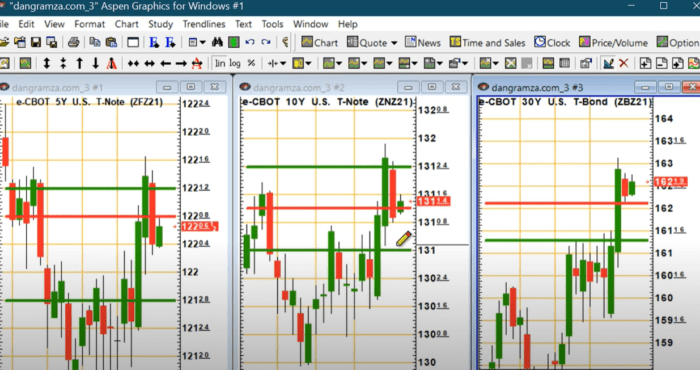The width and height of the screenshot is (700, 370).
Task: Click the 'e-CBOT 10Y U.S. T-Note (ZNZ21)' label
Action: click(x=328, y=102)
